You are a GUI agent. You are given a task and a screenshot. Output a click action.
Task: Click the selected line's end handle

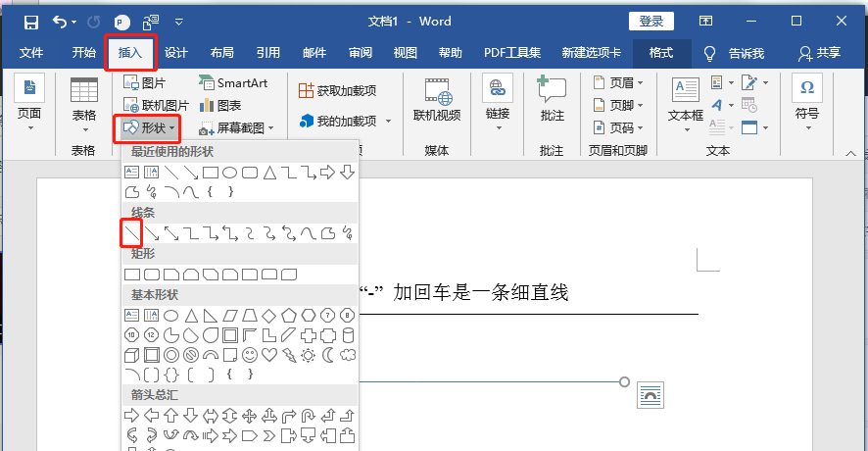[x=624, y=381]
